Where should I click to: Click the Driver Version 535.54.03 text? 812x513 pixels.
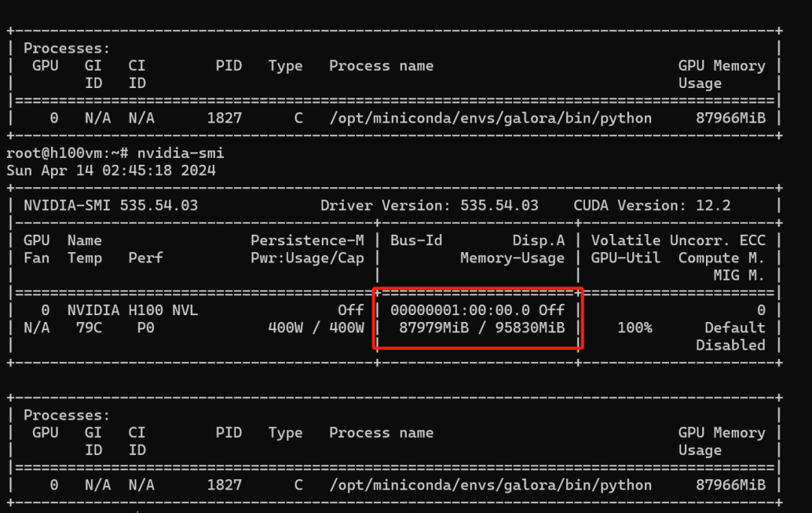click(x=429, y=205)
